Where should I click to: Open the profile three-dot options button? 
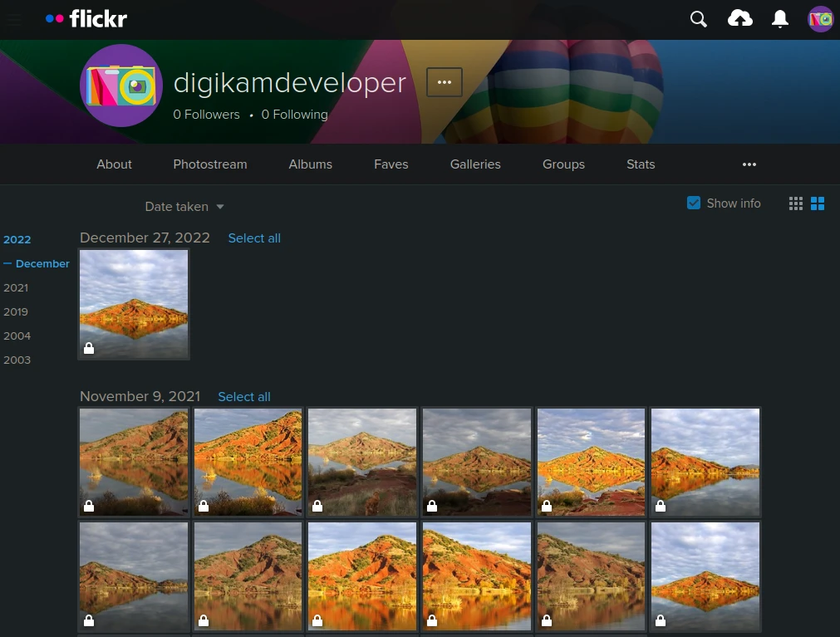[x=445, y=82]
